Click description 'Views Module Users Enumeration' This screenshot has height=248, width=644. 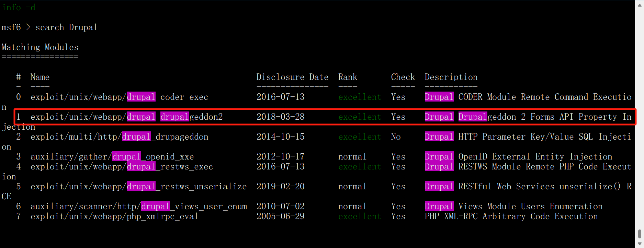530,206
